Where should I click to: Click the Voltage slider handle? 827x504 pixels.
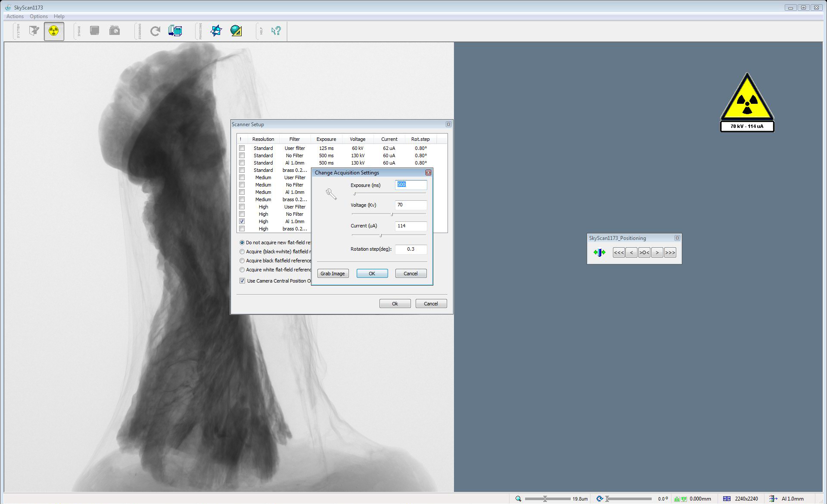(392, 214)
